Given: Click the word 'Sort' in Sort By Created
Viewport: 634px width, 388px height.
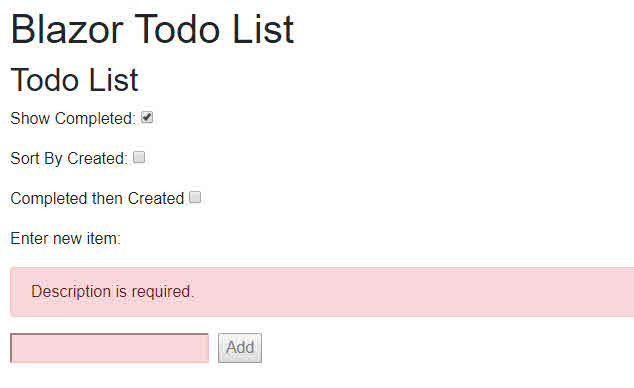Looking at the screenshot, I should 25,158.
